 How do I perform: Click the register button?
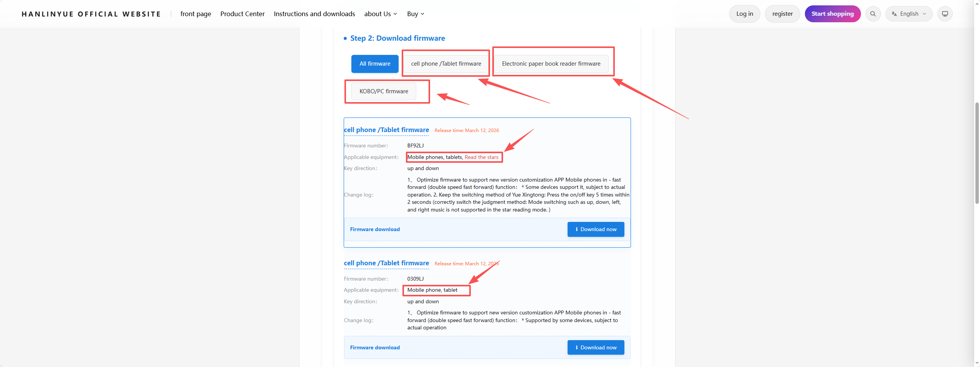click(x=782, y=14)
